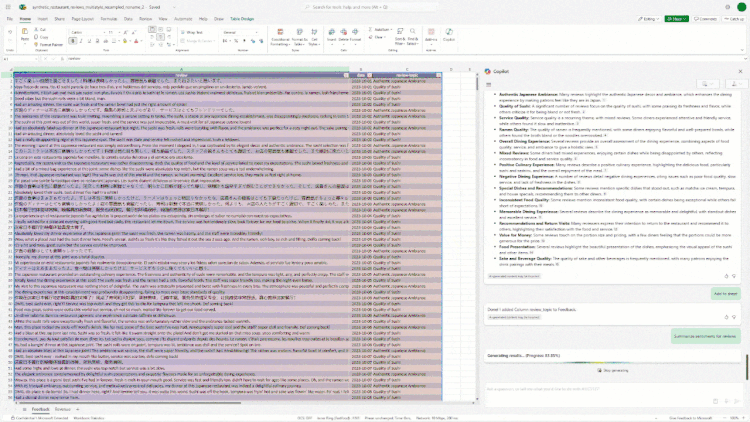Click the Copilot send arrow icon
The height and width of the screenshot is (422, 750).
737,401
